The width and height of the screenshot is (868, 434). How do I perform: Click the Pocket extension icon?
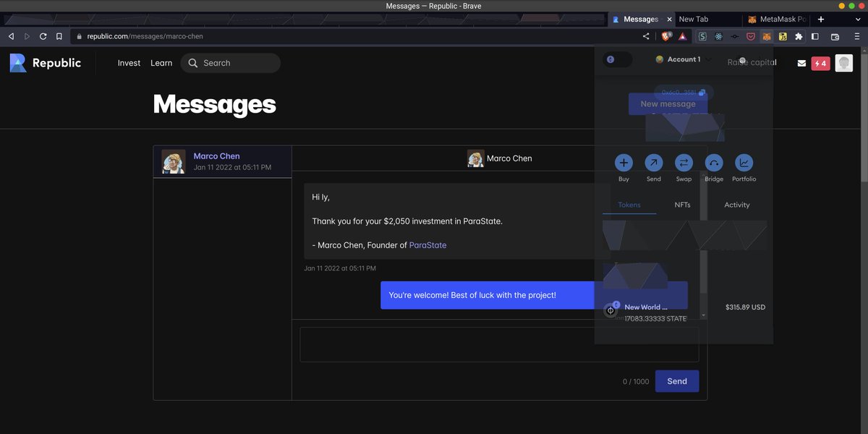tap(751, 36)
